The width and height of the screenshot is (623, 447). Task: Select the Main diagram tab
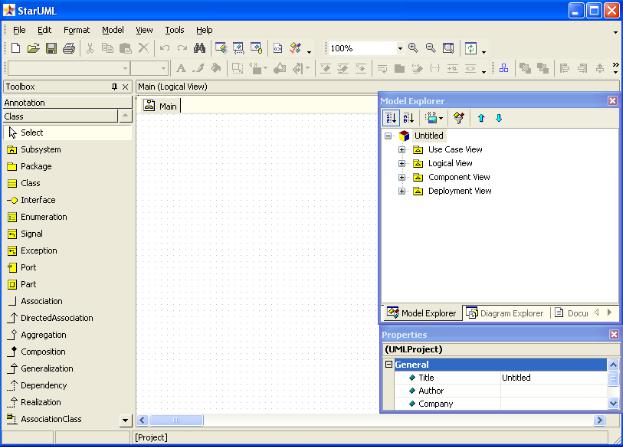coord(161,106)
